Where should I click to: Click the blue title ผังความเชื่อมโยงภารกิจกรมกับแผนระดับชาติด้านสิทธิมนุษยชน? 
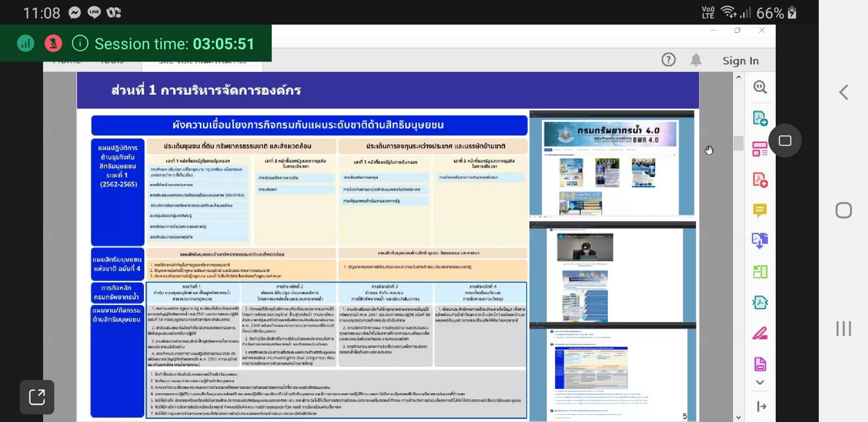click(x=308, y=125)
